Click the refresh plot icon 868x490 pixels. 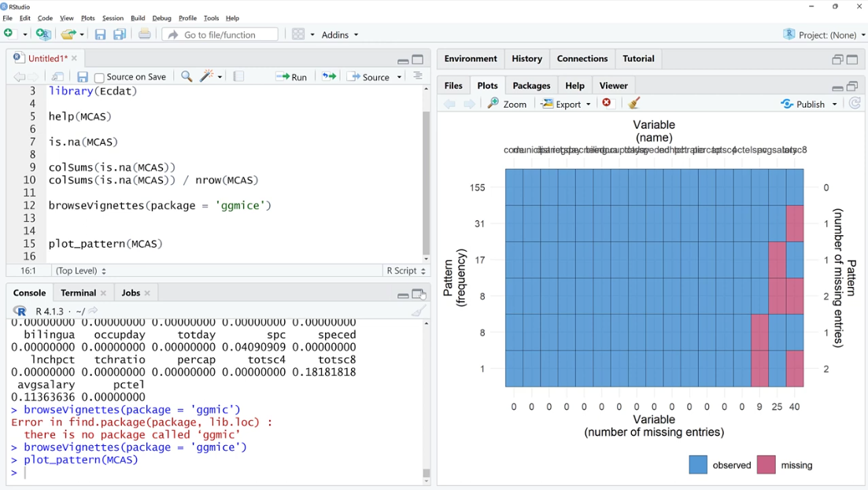(x=855, y=103)
